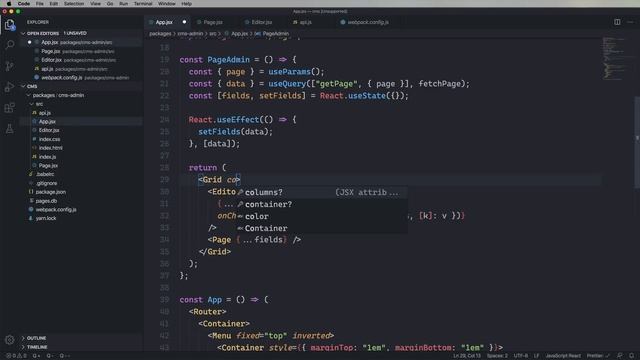640x360 pixels.
Task: Click the editor vertical scrollbar
Action: coord(637,143)
